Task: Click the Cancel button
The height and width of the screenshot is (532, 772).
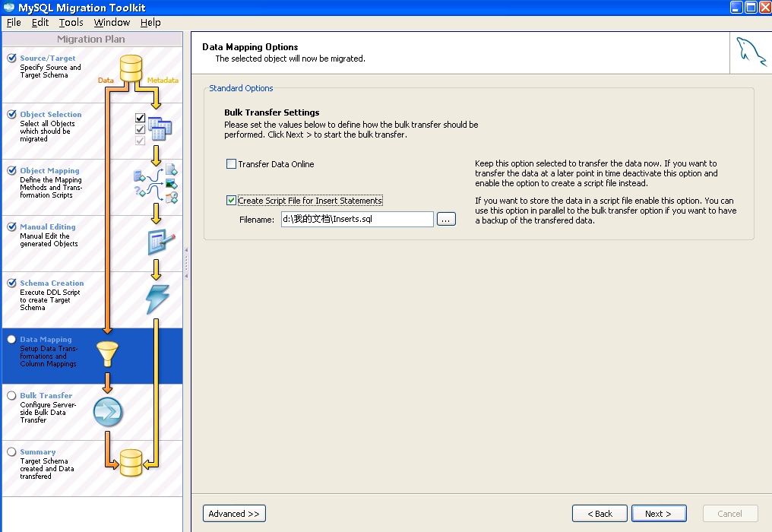Action: (x=729, y=513)
